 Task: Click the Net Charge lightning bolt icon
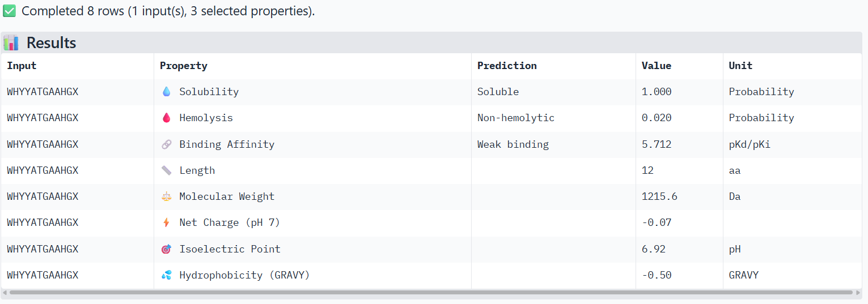tap(166, 222)
